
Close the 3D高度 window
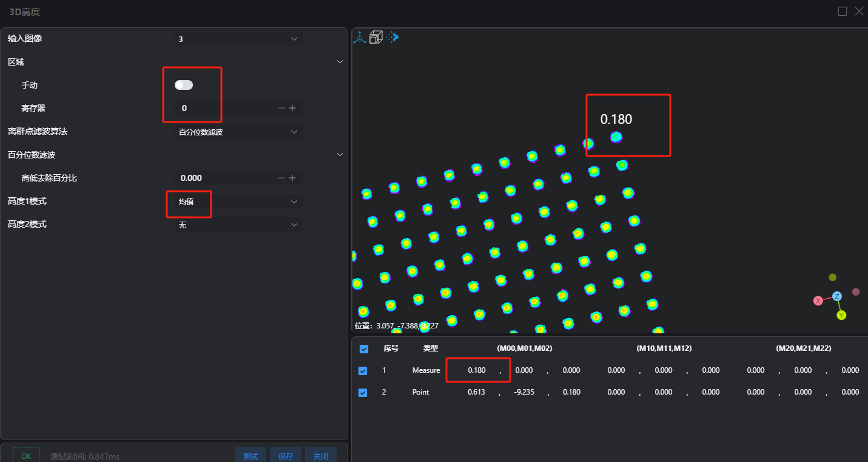pos(859,11)
